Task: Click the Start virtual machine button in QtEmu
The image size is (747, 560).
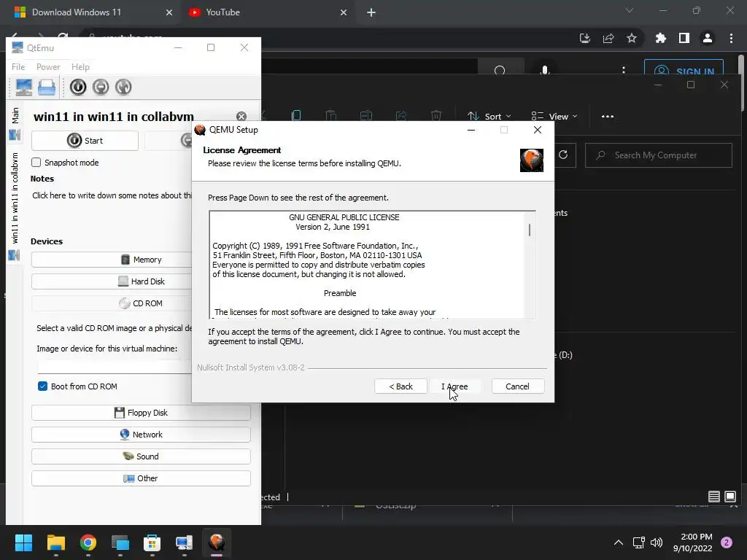Action: pyautogui.click(x=85, y=141)
